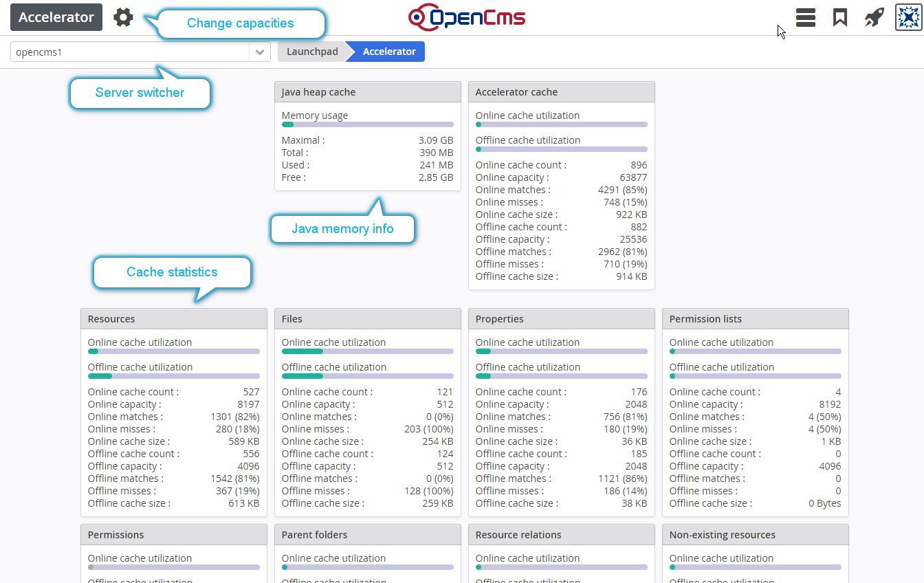The width and height of the screenshot is (924, 583).
Task: Click Accelerator online misses 748 (15%)
Action: coord(625,202)
